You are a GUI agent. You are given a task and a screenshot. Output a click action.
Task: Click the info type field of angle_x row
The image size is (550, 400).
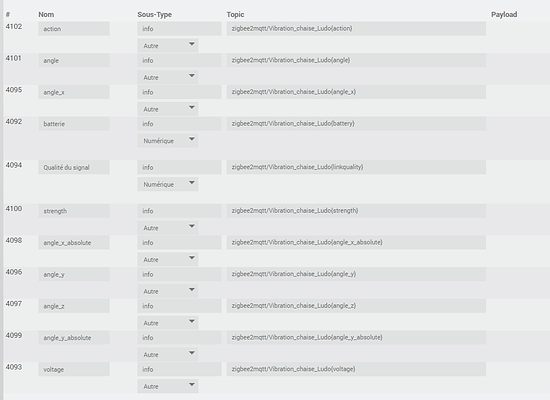tap(179, 92)
